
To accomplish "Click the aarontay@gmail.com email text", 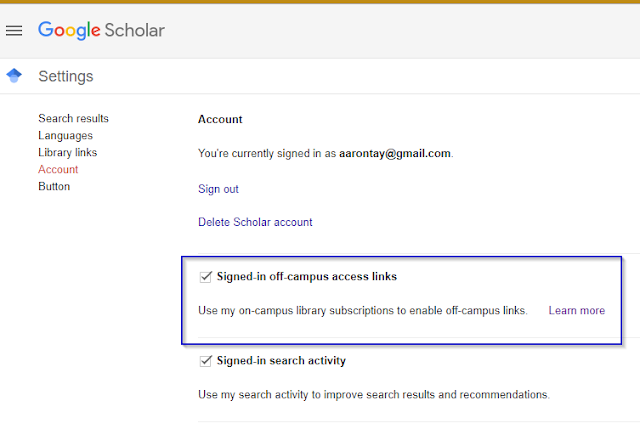I will [x=395, y=153].
